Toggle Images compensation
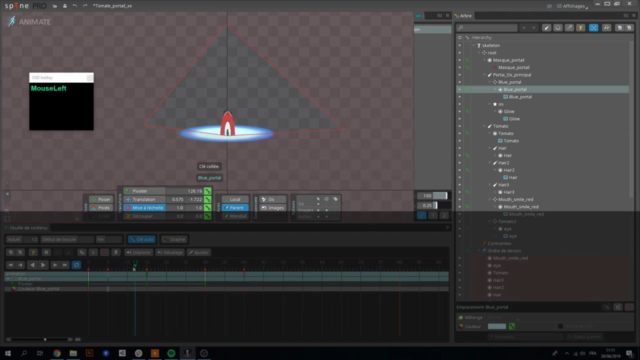Image resolution: width=640 pixels, height=360 pixels. (x=273, y=208)
